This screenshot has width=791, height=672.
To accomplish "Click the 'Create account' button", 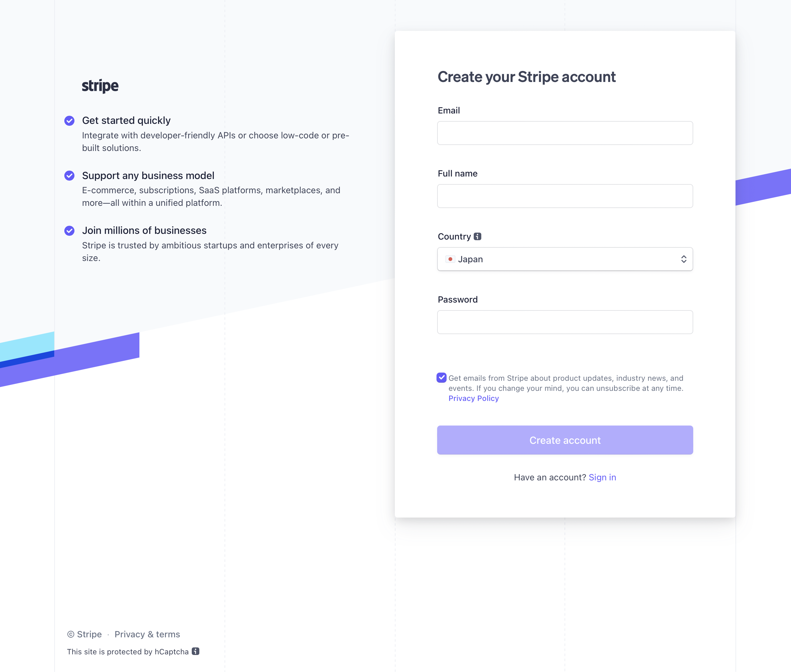I will (x=565, y=440).
